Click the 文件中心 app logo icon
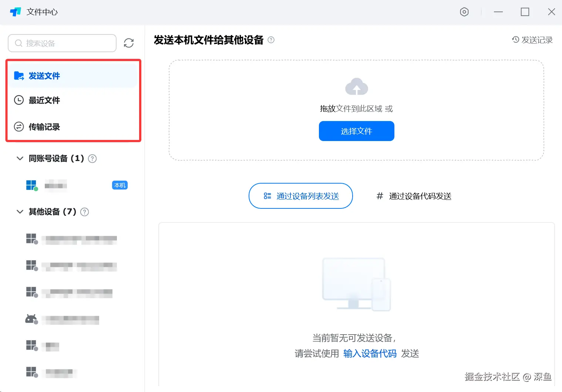 point(16,12)
